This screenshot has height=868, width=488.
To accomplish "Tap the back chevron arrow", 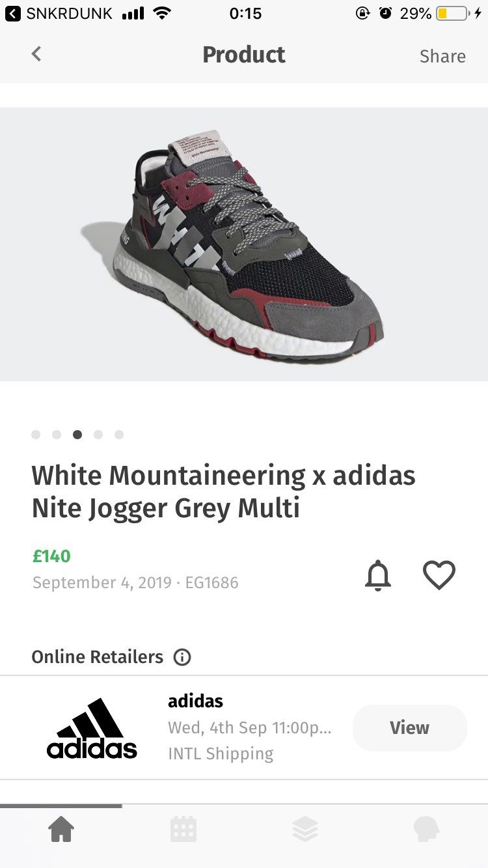I will tap(36, 54).
